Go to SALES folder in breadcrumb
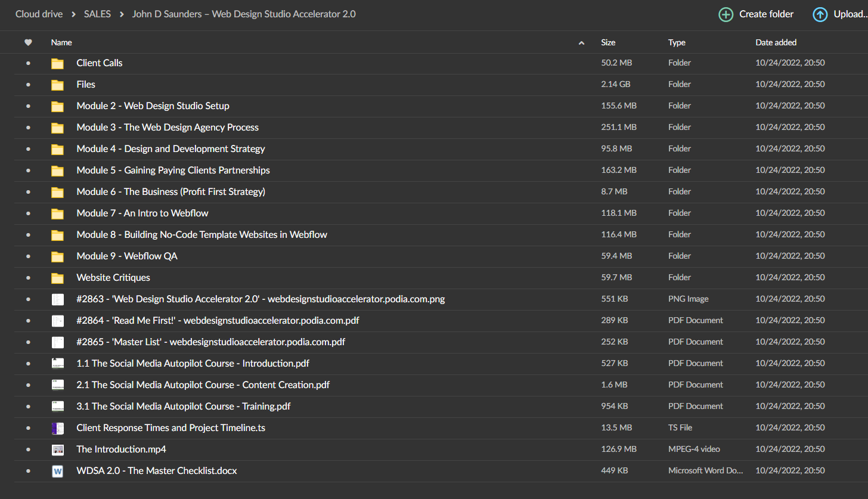The image size is (868, 499). (97, 14)
